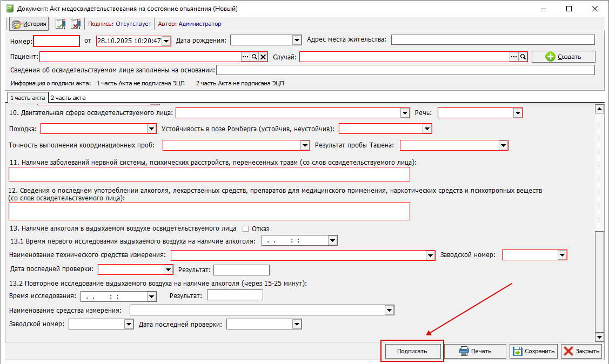
Task: Switch to the 2 часть акта tab
Action: [x=68, y=98]
